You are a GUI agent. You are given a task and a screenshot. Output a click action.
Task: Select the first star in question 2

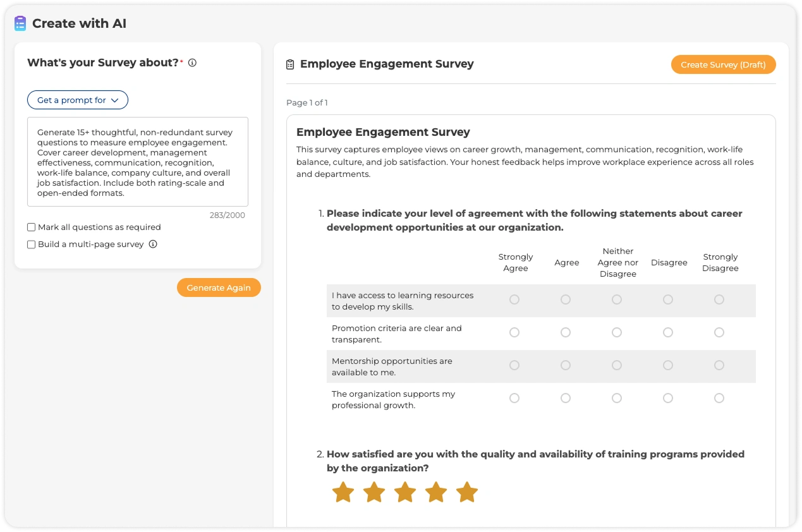pyautogui.click(x=342, y=492)
